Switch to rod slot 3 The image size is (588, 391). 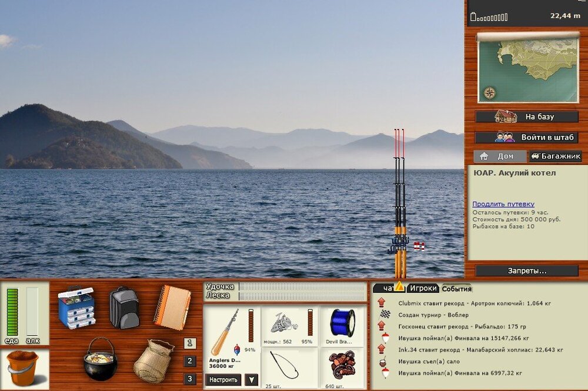[x=190, y=379]
